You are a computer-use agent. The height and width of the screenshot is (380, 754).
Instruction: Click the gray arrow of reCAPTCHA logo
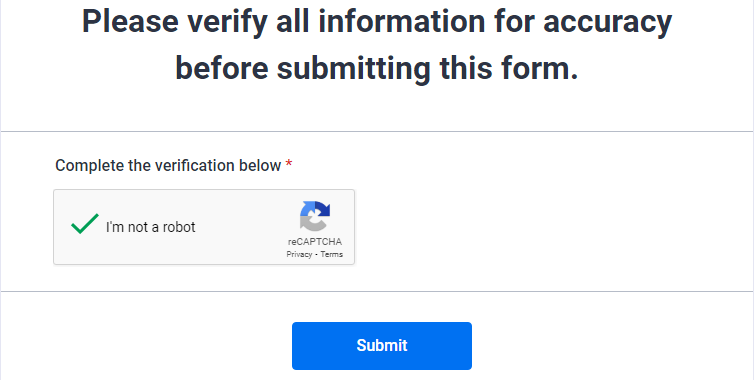(x=310, y=224)
